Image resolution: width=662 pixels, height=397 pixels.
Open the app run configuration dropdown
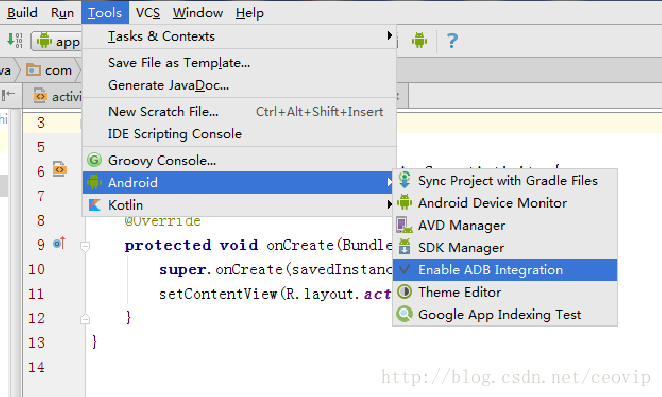(x=56, y=41)
